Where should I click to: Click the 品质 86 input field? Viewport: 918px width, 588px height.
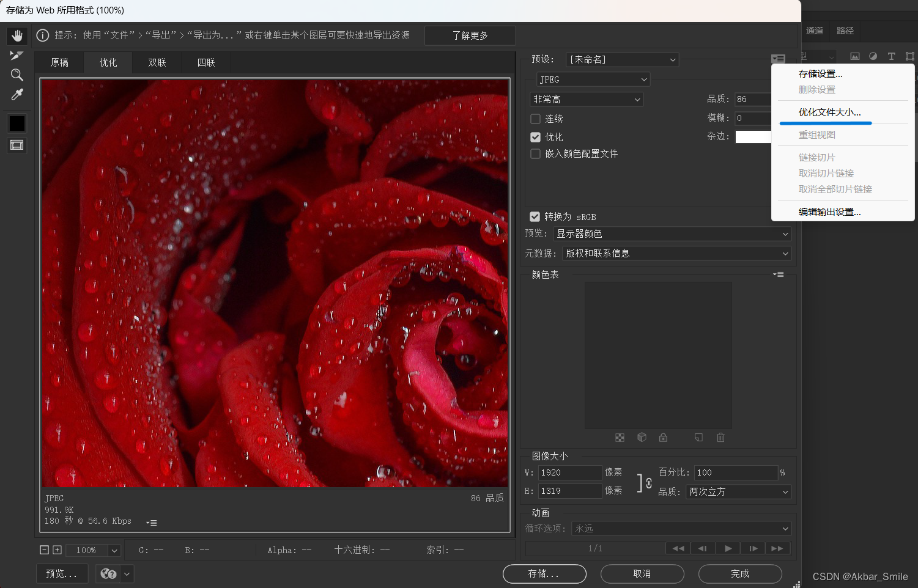coord(753,99)
